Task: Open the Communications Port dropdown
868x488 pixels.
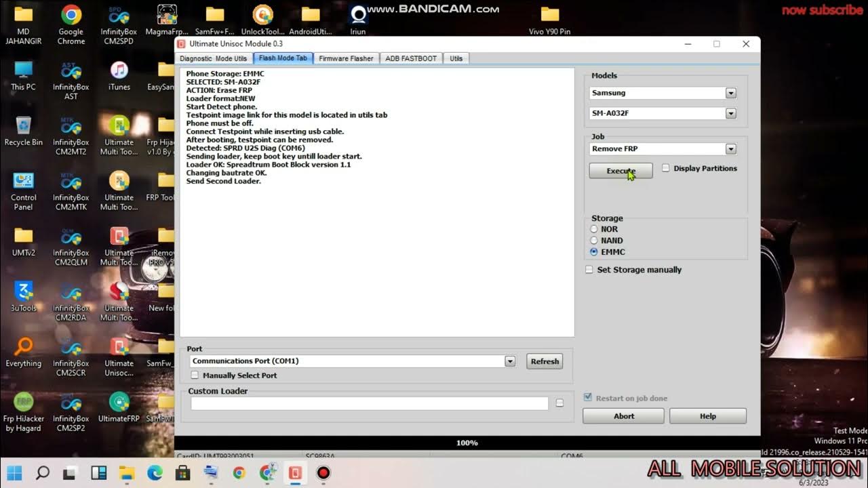Action: [x=510, y=361]
